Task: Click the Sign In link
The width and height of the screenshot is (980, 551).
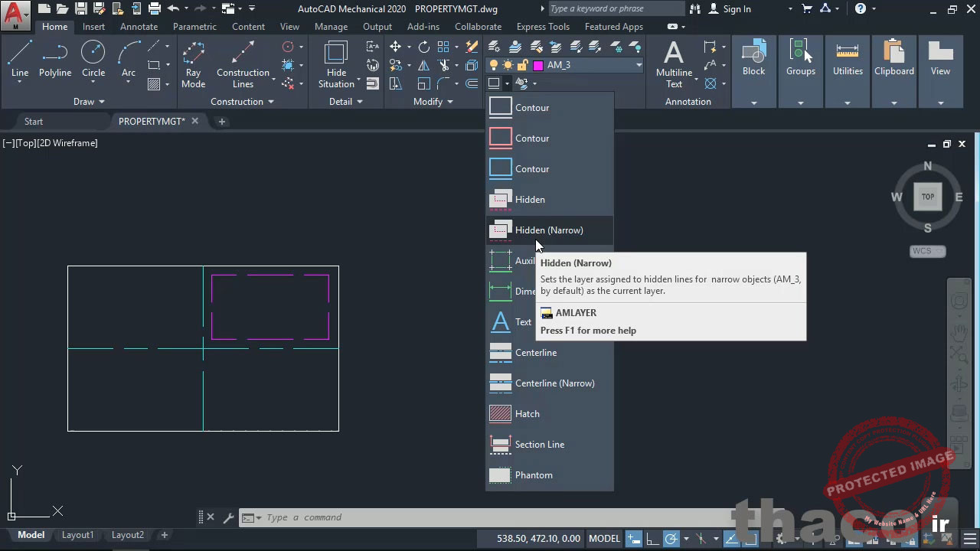Action: click(736, 8)
